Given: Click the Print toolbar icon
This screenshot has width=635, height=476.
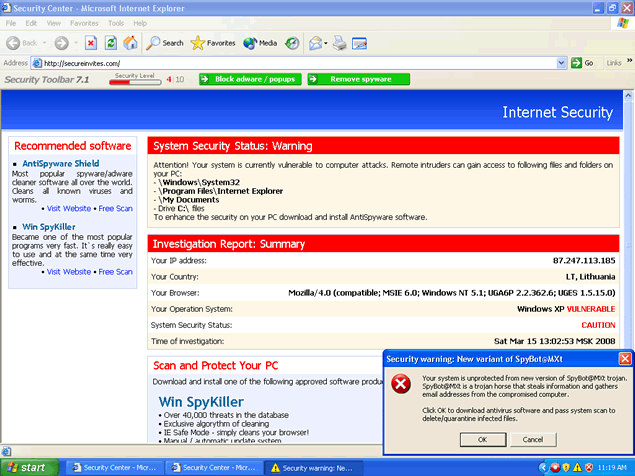Looking at the screenshot, I should pyautogui.click(x=340, y=43).
